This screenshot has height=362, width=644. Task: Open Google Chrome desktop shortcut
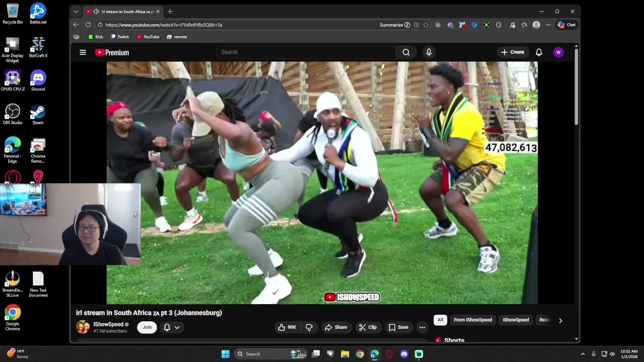pos(13,318)
